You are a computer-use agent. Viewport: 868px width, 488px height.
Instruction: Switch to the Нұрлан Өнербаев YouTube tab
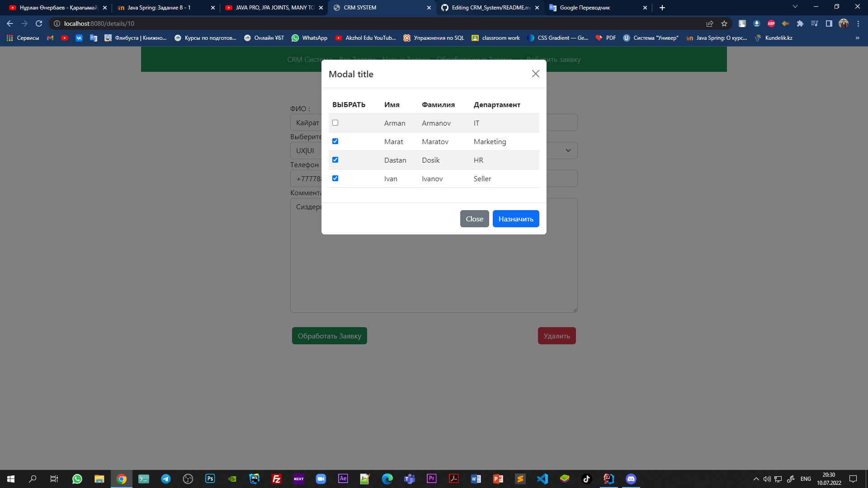point(57,8)
